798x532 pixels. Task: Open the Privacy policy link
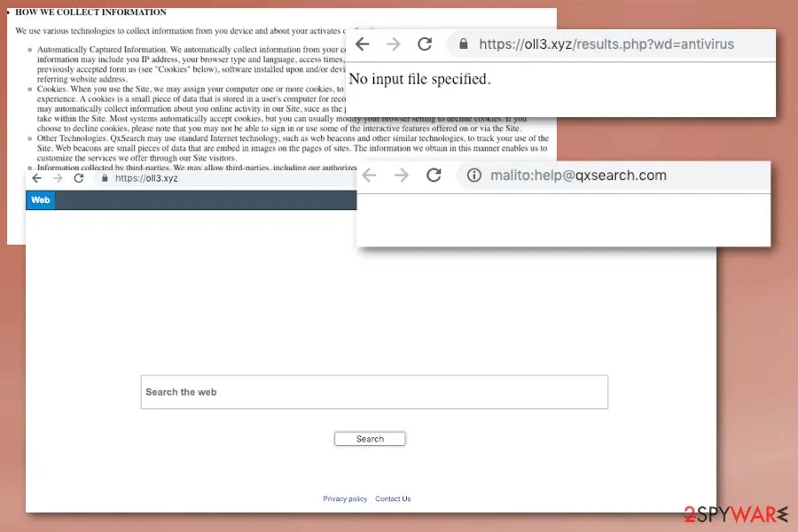click(345, 499)
